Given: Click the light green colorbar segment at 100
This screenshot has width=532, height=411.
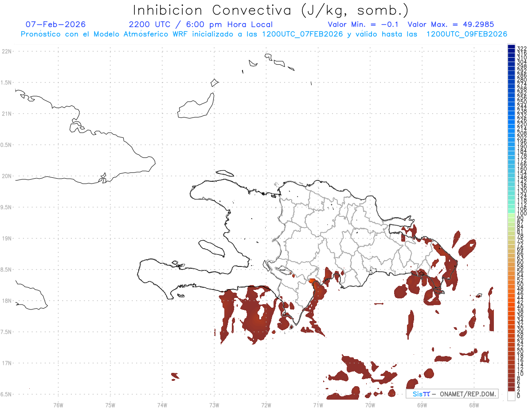Looking at the screenshot, I should [511, 215].
